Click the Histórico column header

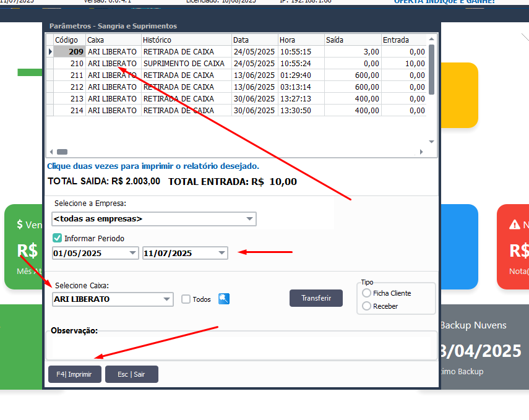186,40
